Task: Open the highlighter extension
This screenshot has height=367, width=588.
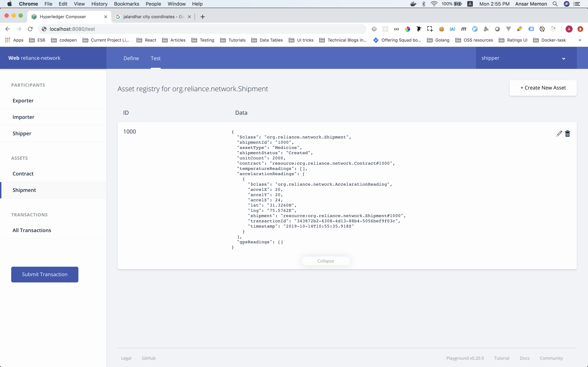Action: (x=519, y=29)
